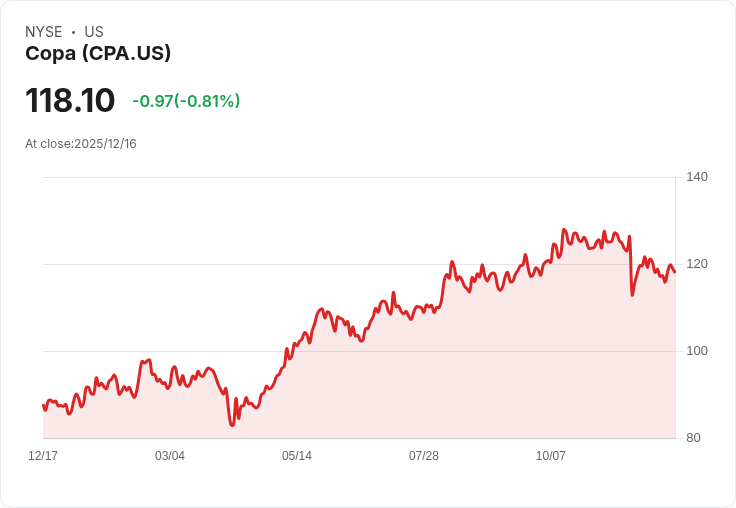Click the -0.97(-0.81%) price change text
Viewport: 736px width, 508px height.
click(x=186, y=101)
